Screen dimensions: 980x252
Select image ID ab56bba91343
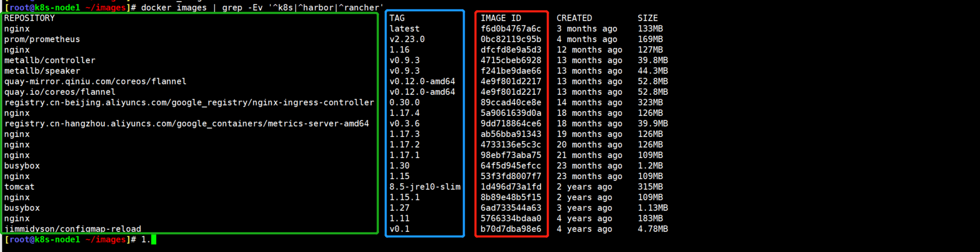point(511,134)
